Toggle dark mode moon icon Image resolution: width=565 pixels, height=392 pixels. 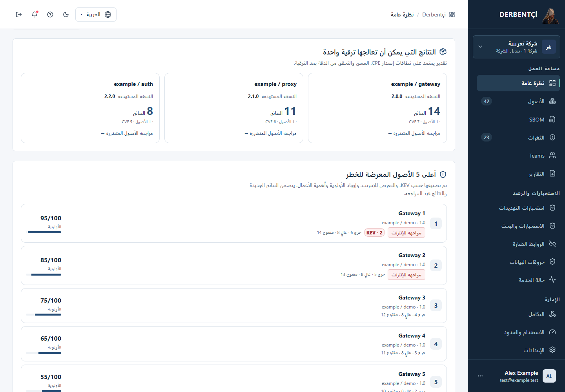coord(66,15)
